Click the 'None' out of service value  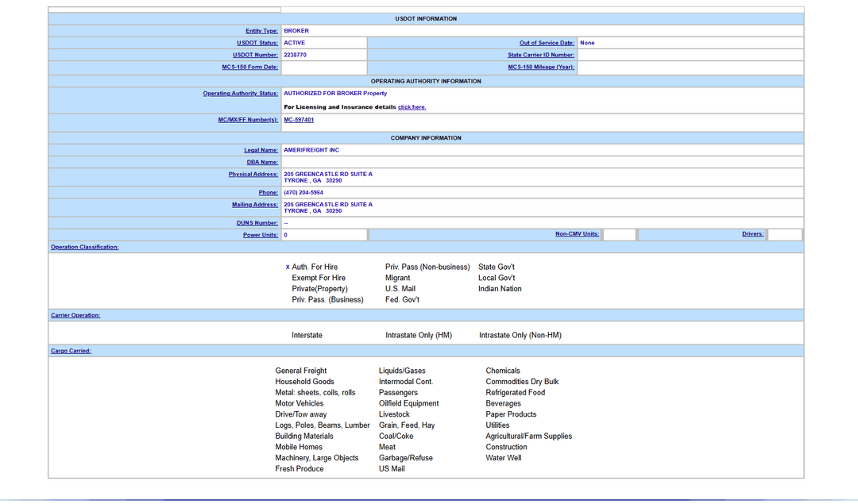point(587,43)
